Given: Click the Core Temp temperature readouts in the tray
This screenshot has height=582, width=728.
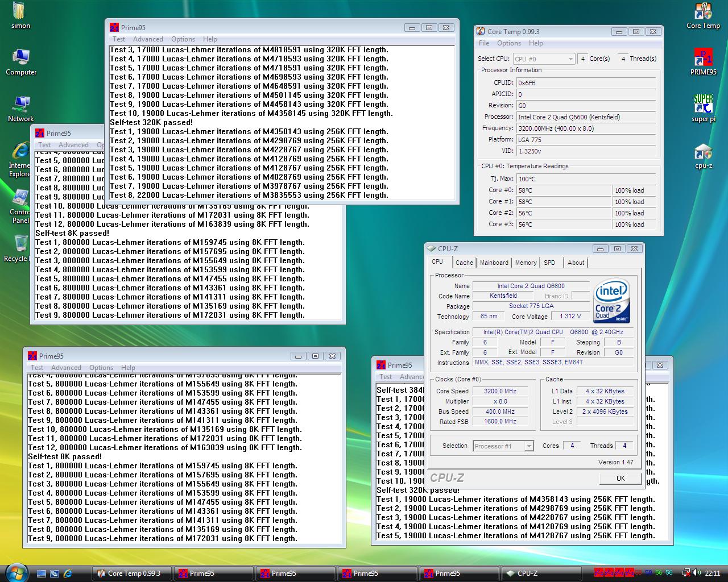Looking at the screenshot, I should coord(655,572).
